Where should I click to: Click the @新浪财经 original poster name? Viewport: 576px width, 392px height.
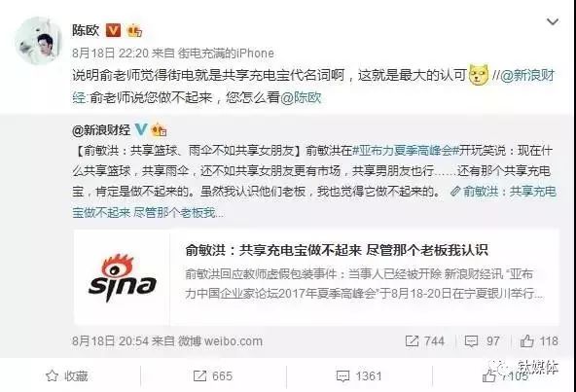point(101,129)
